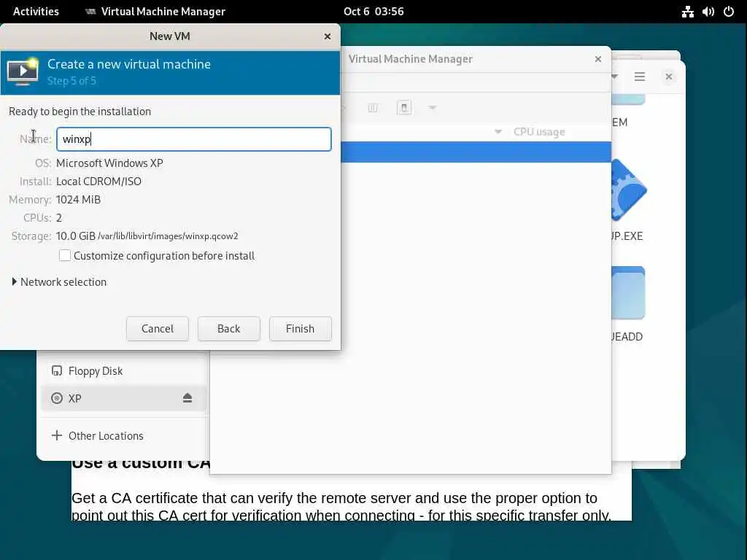Click the Create a new virtual machine heading

coord(129,64)
